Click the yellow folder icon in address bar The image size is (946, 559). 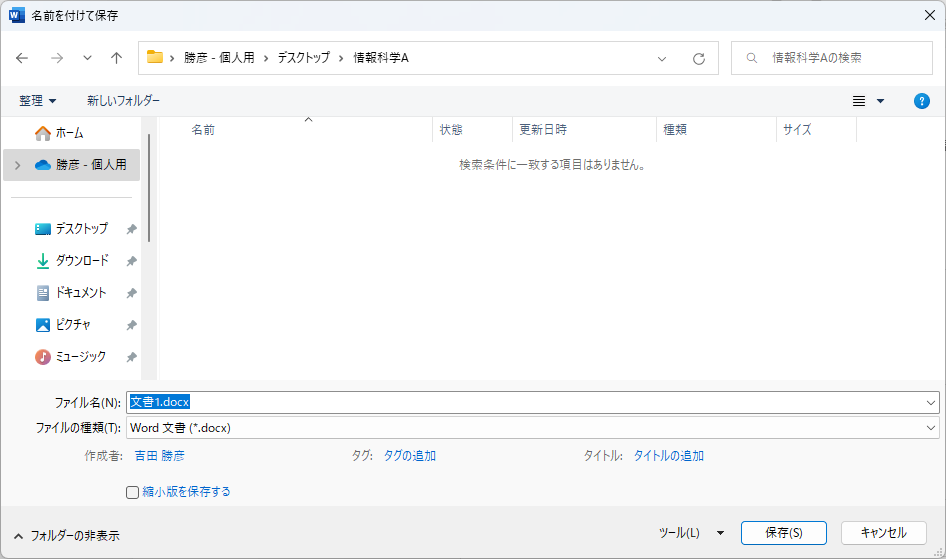tap(155, 57)
